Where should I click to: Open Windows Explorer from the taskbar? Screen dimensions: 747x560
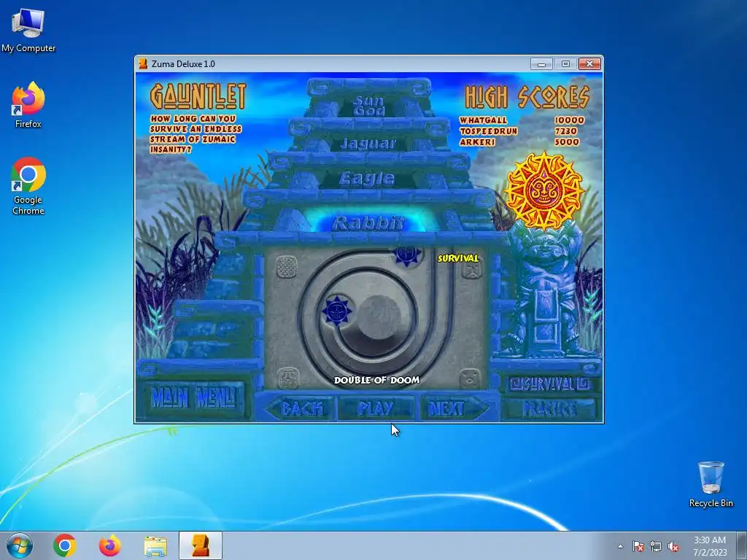(155, 545)
